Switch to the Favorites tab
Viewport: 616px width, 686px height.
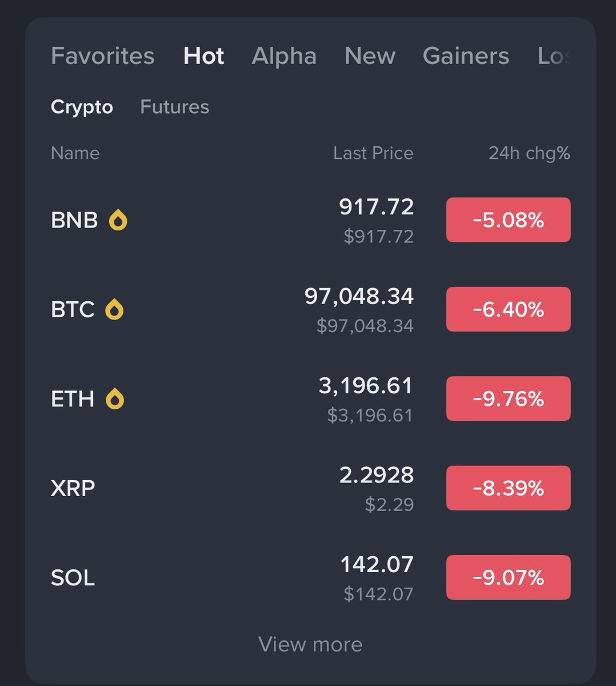click(x=103, y=56)
